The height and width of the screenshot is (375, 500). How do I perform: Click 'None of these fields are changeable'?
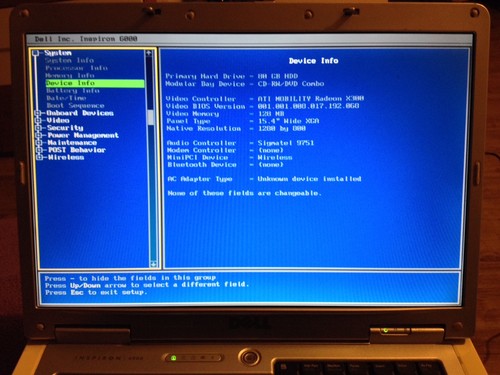pos(244,193)
